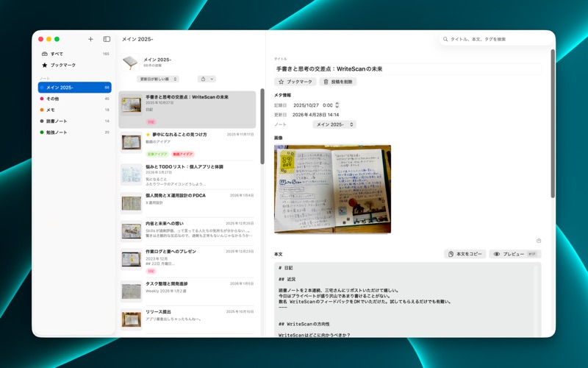Image resolution: width=588 pixels, height=368 pixels.
Task: Click the detail pane vertical scrollbar
Action: click(x=553, y=124)
